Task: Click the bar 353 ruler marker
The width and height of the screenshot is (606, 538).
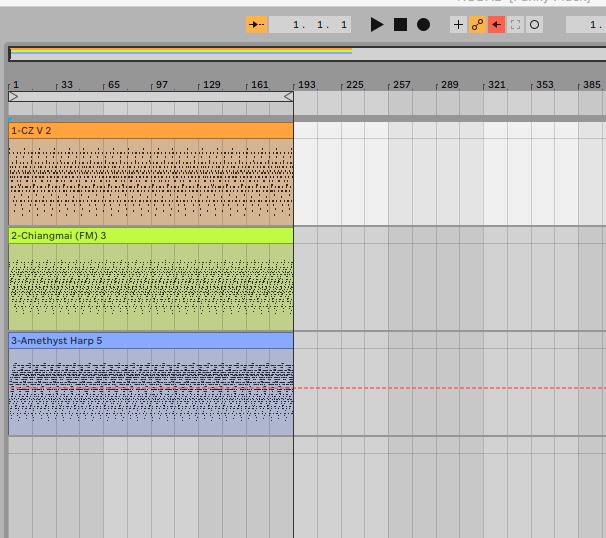Action: tap(545, 85)
